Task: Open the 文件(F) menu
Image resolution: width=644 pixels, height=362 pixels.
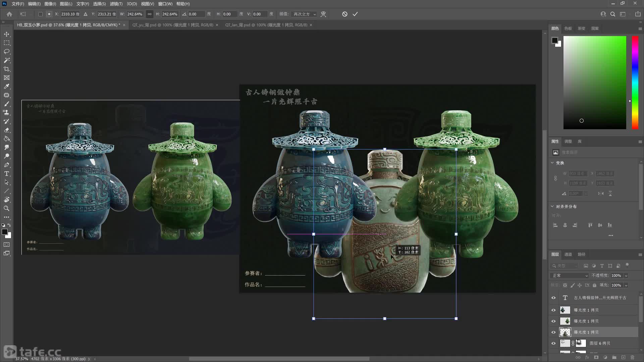Action: (18, 4)
